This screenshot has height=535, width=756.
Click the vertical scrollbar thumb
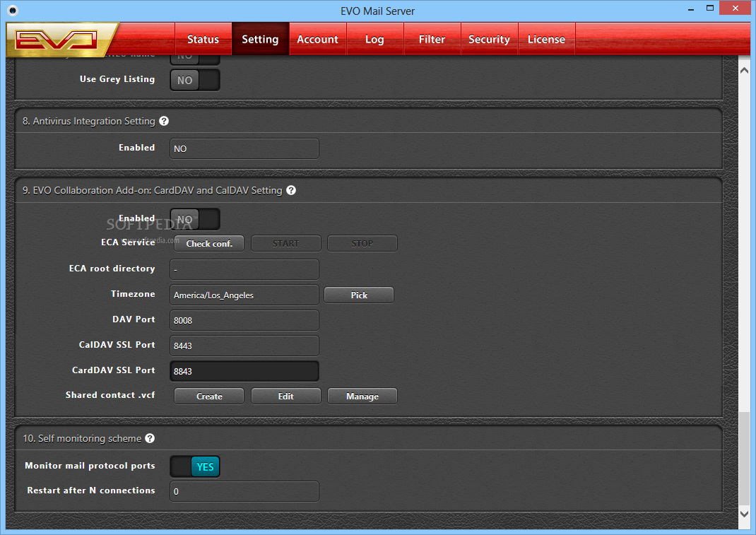click(744, 458)
